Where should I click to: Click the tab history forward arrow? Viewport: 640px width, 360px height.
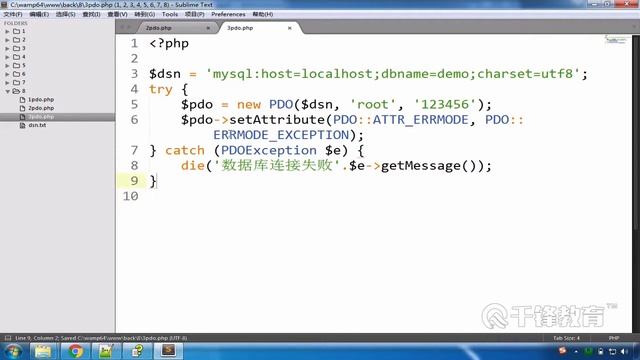pos(130,28)
